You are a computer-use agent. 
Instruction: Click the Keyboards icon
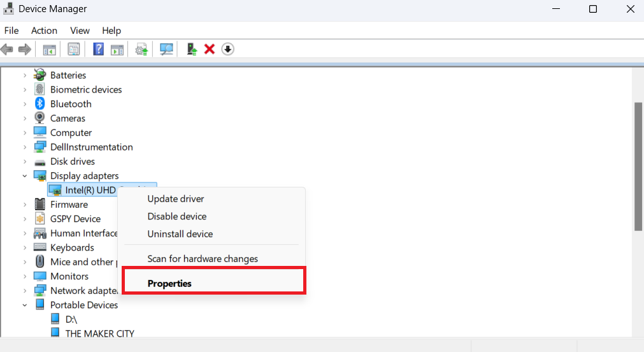coord(40,247)
